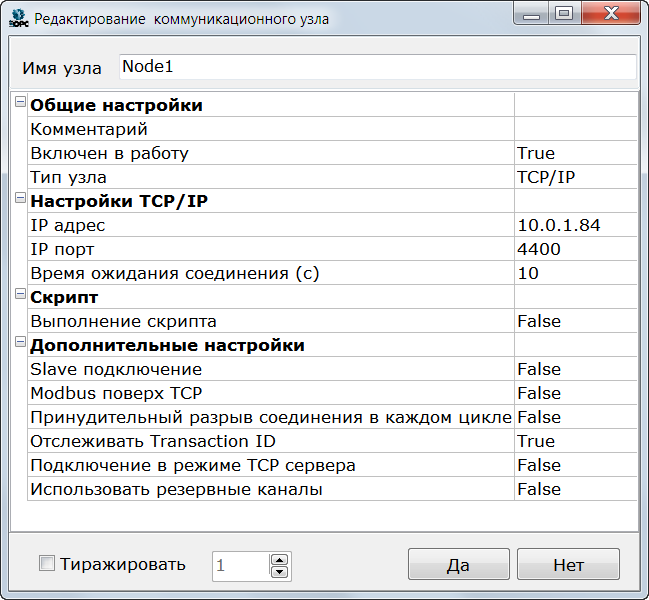Enable the Тиражировать checkbox
649x600 pixels.
(x=46, y=563)
